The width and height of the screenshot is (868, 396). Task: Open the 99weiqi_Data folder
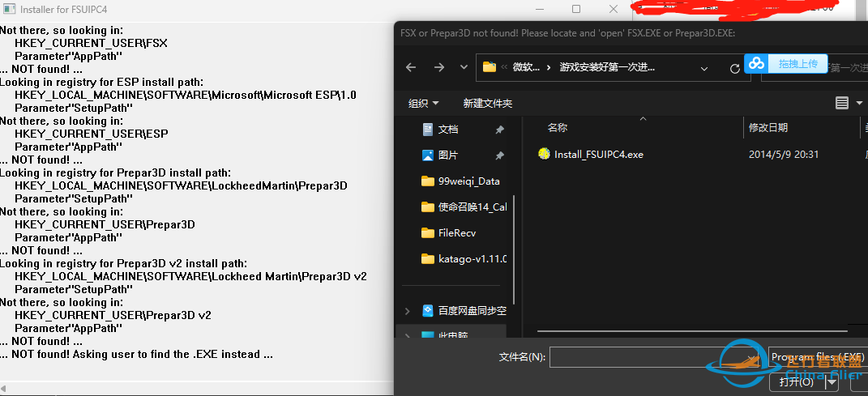pos(468,181)
